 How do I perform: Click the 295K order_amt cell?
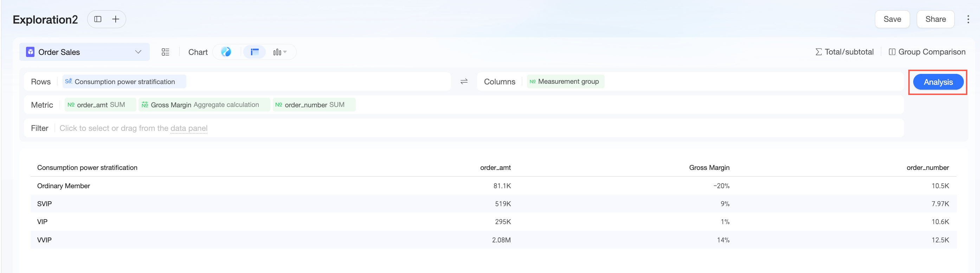point(503,222)
